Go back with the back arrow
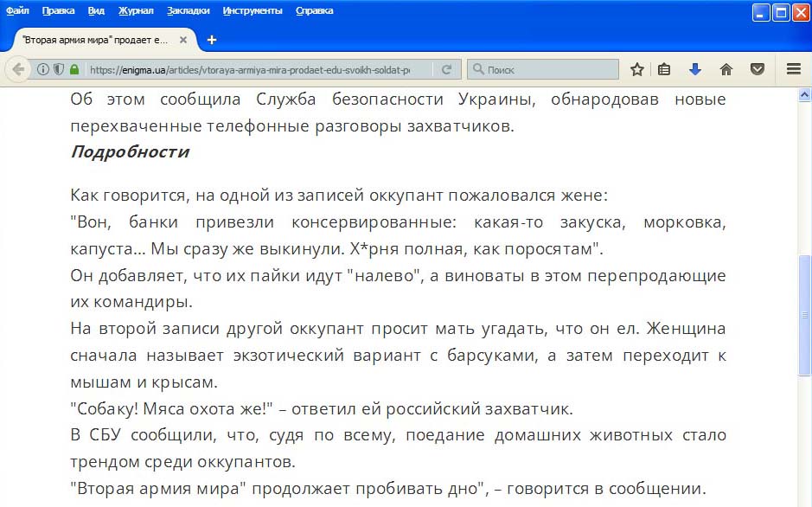The image size is (812, 507). [x=19, y=69]
